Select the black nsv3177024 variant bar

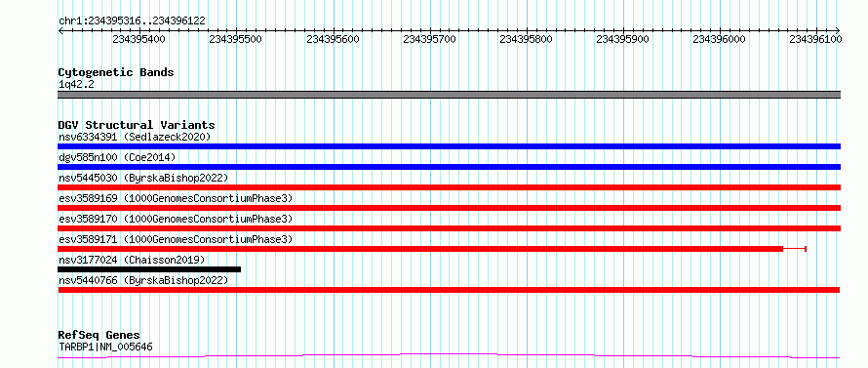tap(149, 269)
